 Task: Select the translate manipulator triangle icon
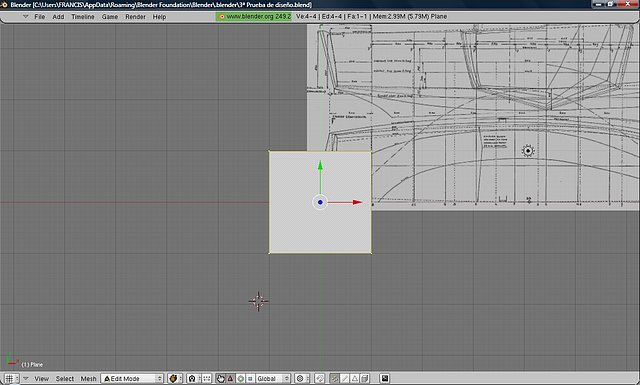(x=230, y=378)
